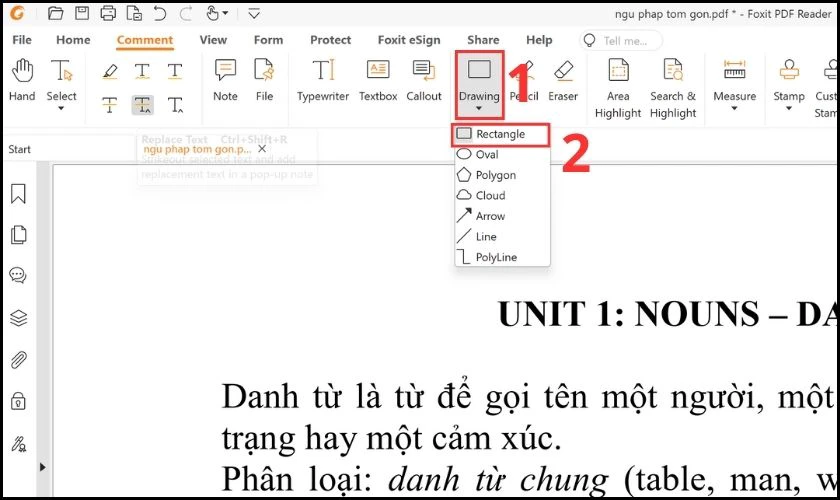This screenshot has width=840, height=500.
Task: Select the Typewriter tool
Action: (323, 80)
